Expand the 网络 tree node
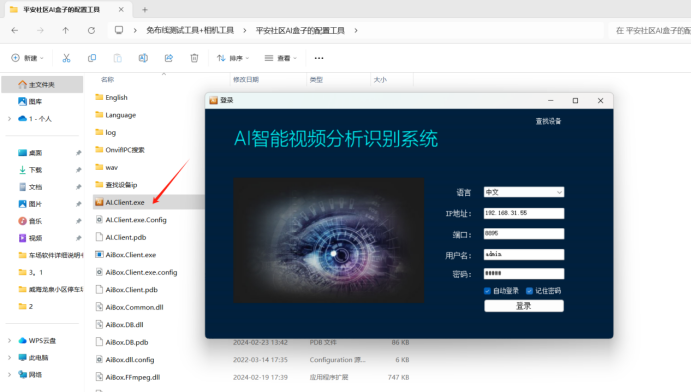 point(9,375)
